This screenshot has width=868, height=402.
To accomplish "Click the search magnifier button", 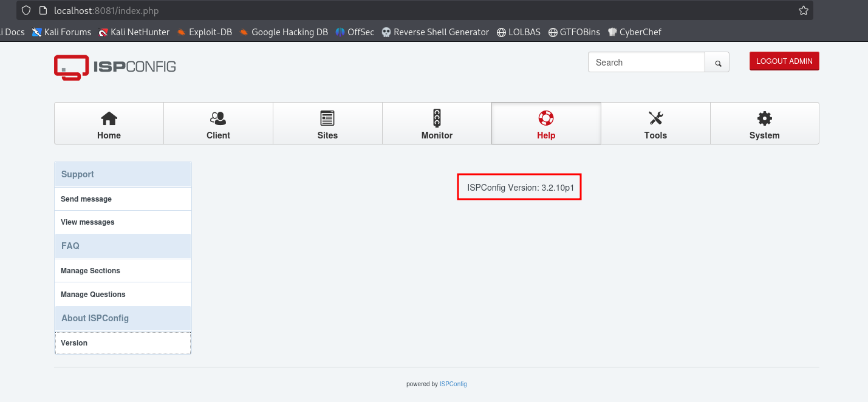I will [717, 63].
